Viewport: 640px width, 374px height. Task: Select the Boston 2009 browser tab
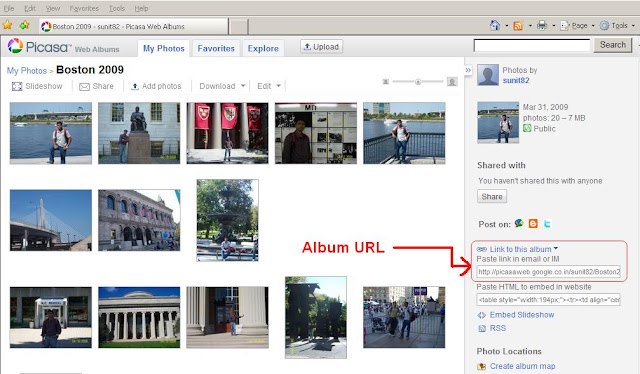coord(133,27)
